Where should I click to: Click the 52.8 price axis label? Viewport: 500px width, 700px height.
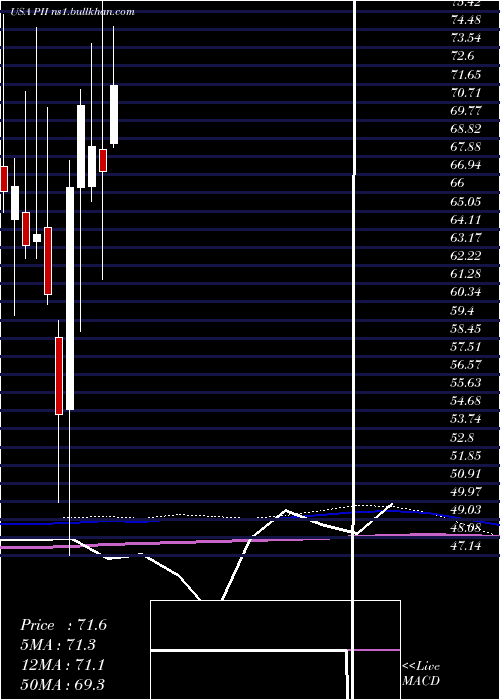pos(462,437)
